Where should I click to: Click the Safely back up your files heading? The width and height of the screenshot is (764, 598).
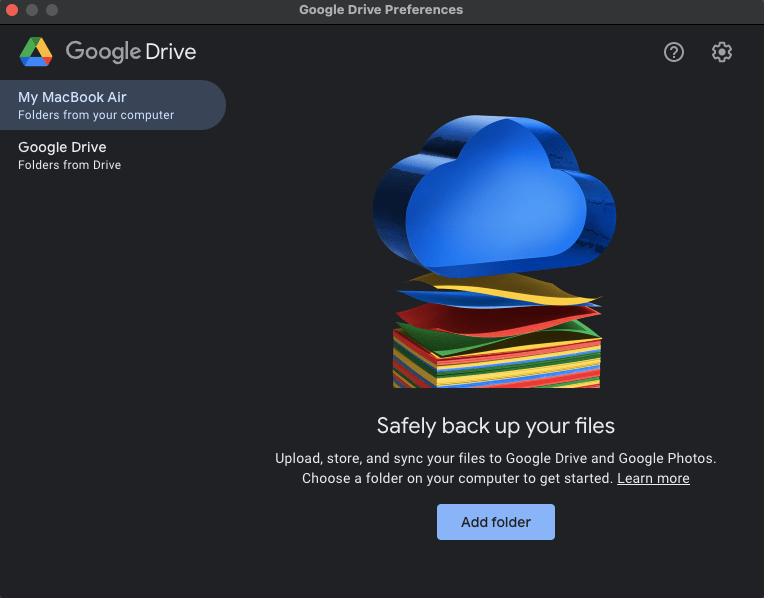(496, 426)
